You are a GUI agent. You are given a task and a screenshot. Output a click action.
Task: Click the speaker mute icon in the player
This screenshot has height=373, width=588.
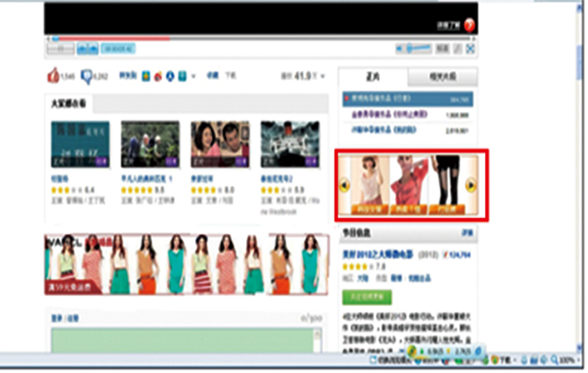[x=400, y=48]
